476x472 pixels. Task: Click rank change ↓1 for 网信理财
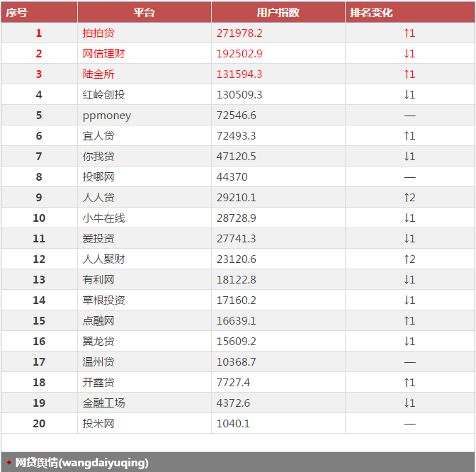point(409,54)
